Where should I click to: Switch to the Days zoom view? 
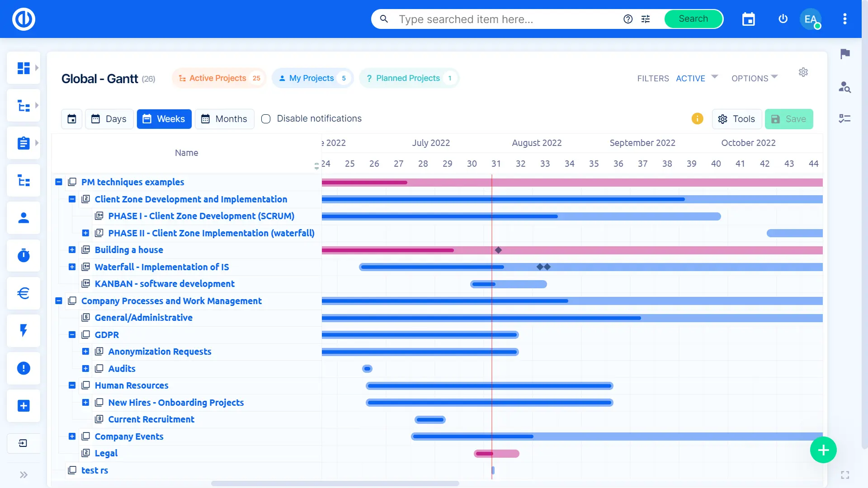(109, 119)
